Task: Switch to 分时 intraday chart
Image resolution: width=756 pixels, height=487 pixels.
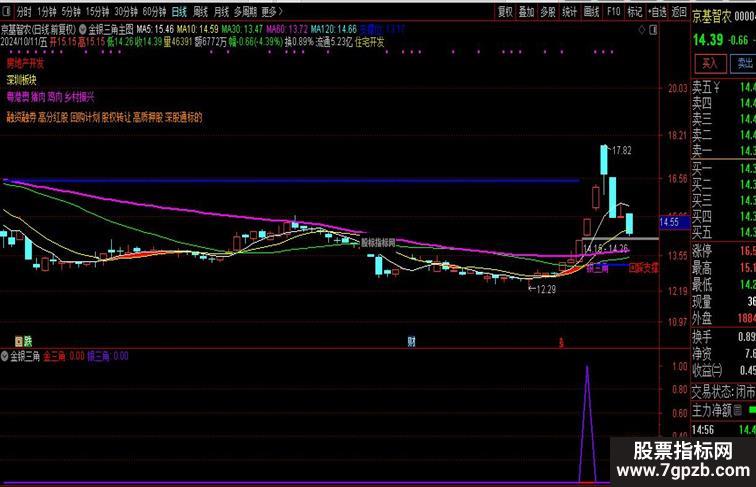Action: [24, 11]
